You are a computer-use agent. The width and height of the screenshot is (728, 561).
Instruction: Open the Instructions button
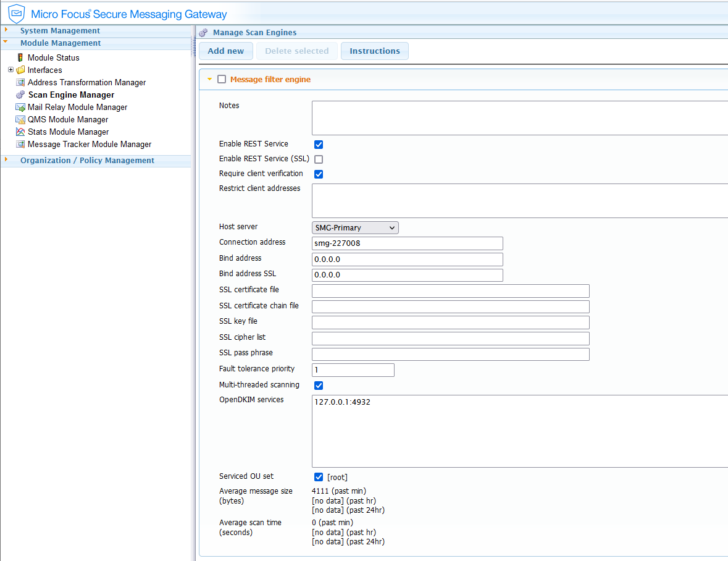click(374, 51)
